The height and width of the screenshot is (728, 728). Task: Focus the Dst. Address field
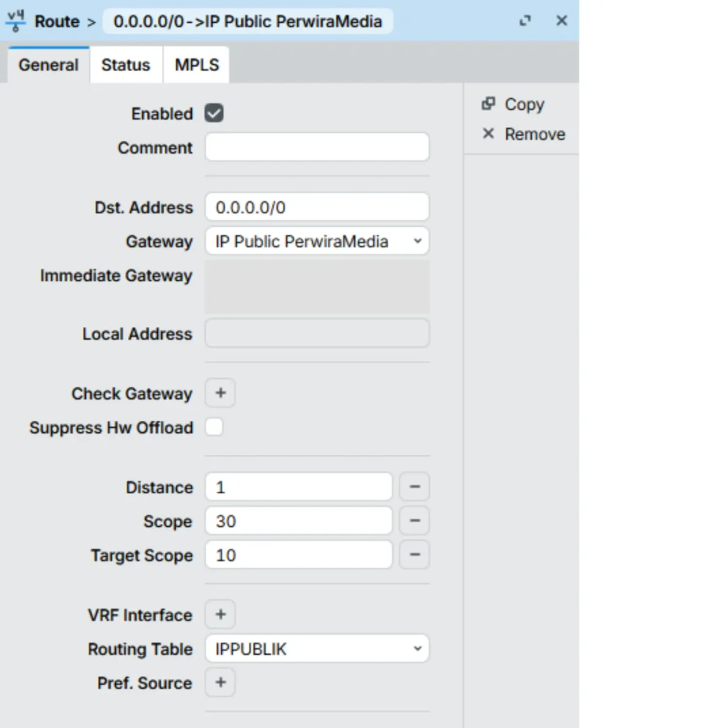tap(317, 208)
